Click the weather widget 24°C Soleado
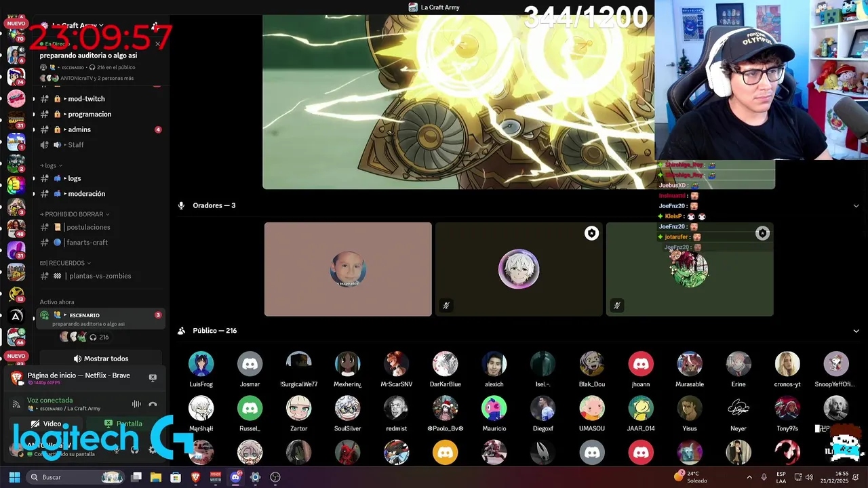 [690, 477]
